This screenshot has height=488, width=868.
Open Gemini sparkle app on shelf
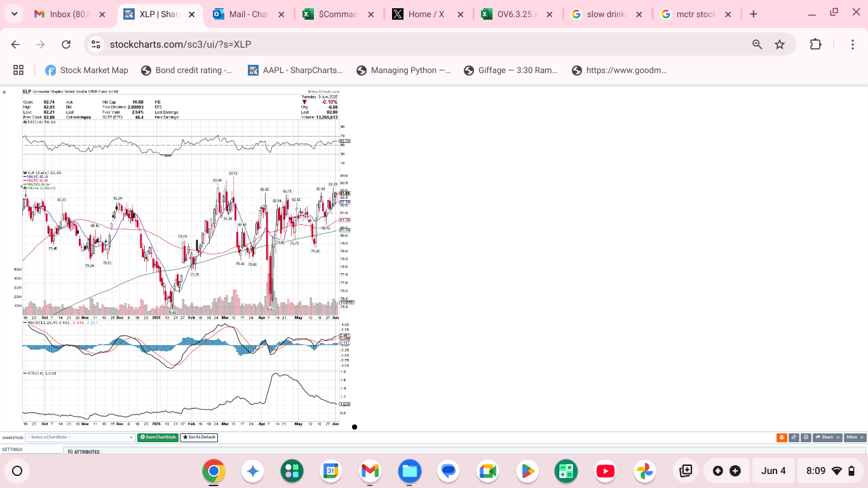253,471
